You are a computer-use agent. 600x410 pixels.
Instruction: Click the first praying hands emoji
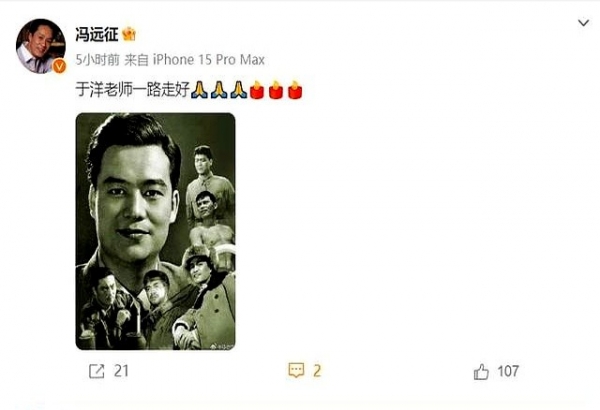(x=199, y=90)
